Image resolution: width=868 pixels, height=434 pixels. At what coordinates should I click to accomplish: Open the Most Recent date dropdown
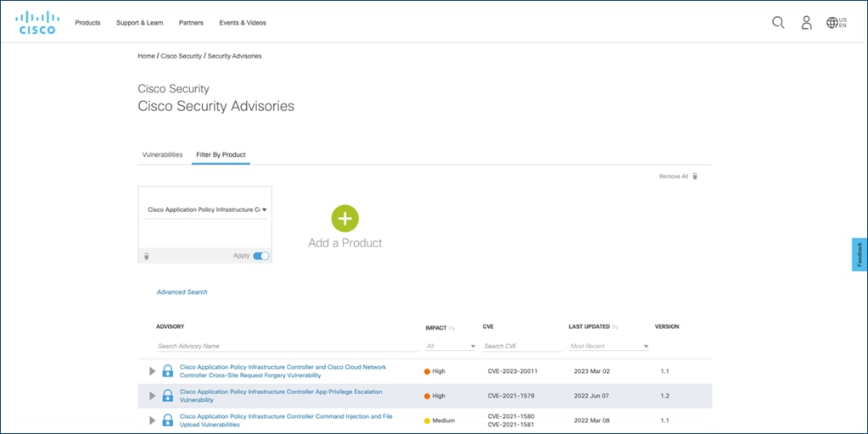point(608,346)
